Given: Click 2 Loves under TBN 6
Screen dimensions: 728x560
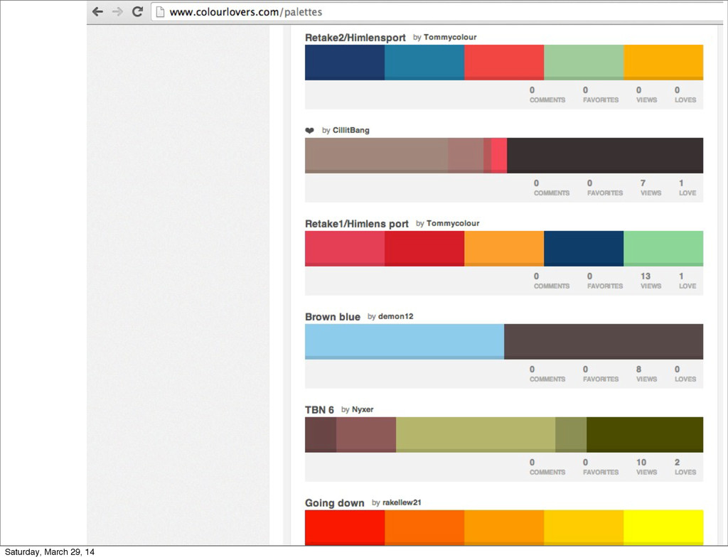Looking at the screenshot, I should pos(685,467).
